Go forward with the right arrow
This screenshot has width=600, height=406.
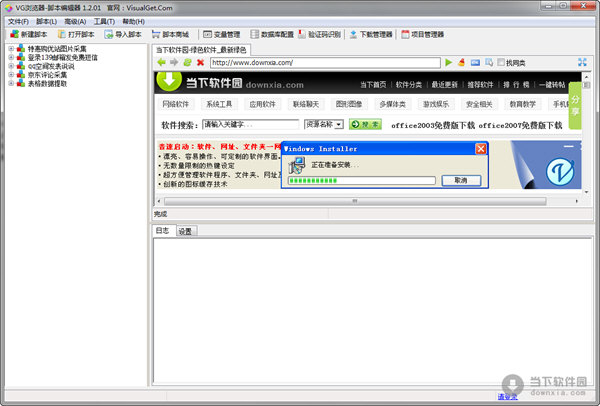tap(174, 62)
